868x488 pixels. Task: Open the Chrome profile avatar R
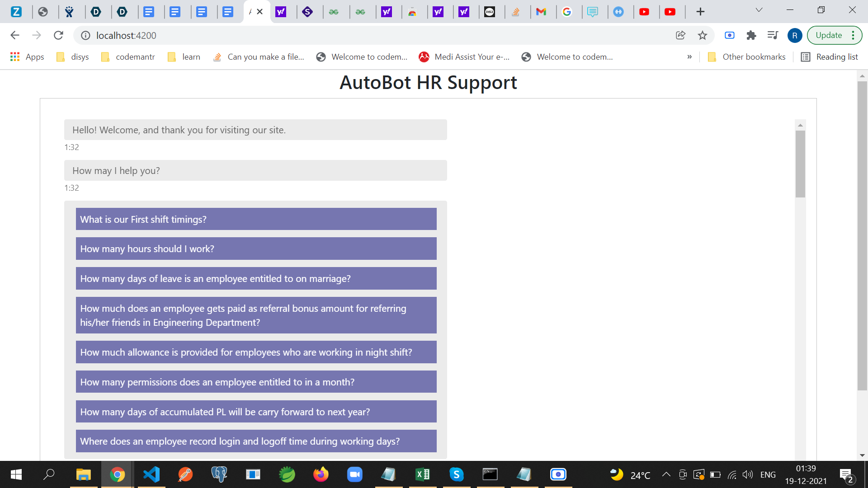(x=794, y=35)
